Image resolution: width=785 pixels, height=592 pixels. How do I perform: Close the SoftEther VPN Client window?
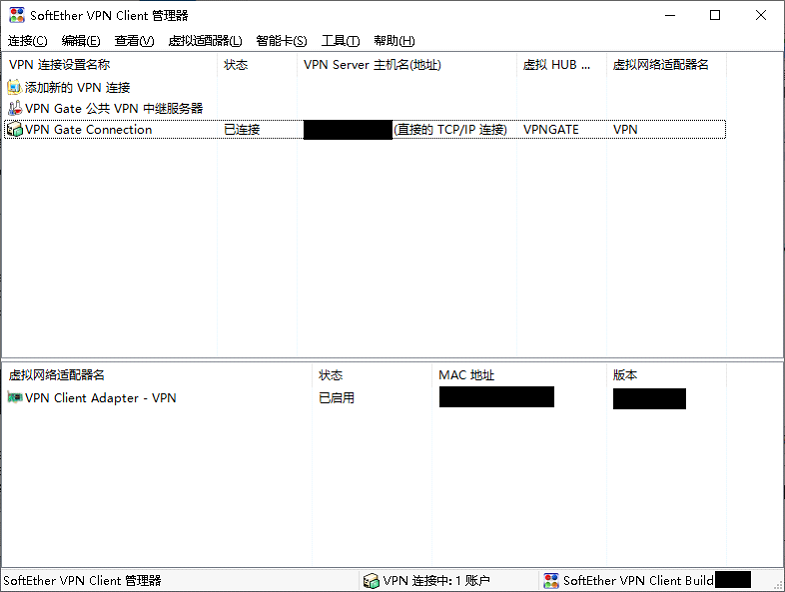[x=760, y=16]
